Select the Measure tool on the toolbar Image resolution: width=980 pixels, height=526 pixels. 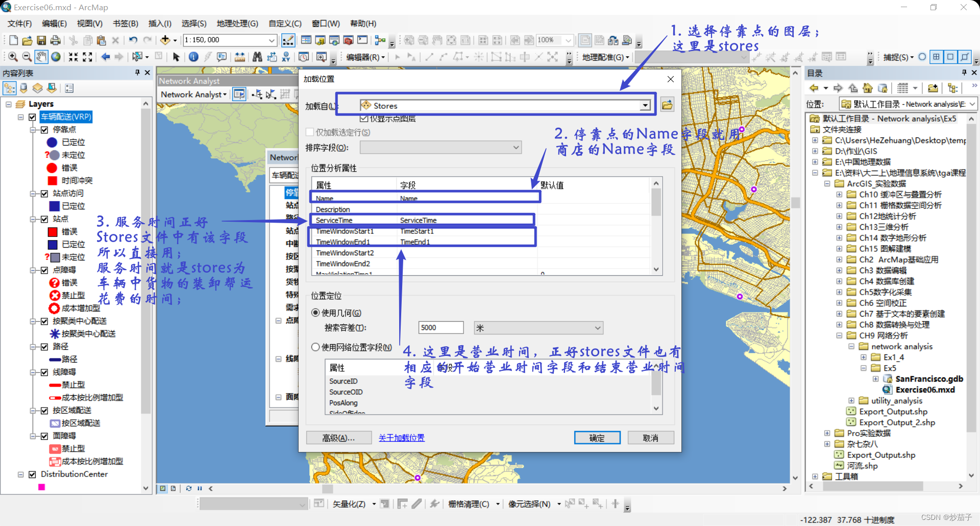coord(239,57)
